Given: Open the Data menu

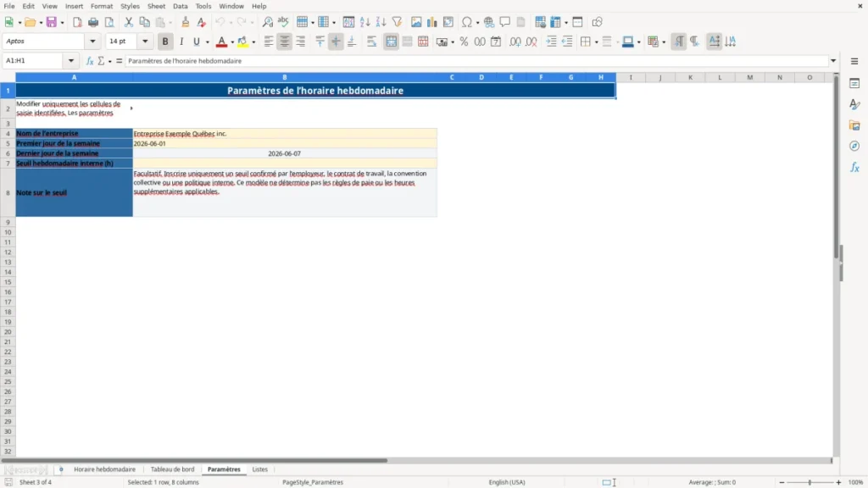Looking at the screenshot, I should (180, 6).
